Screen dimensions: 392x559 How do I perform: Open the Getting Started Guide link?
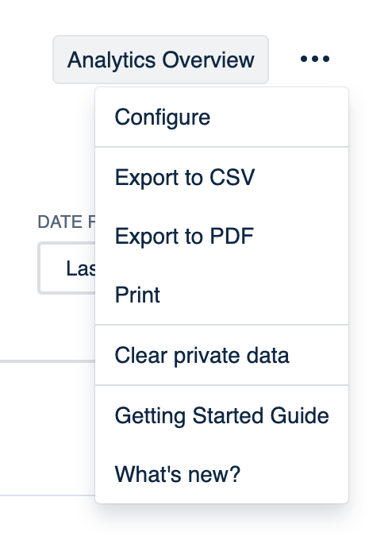[x=221, y=415]
